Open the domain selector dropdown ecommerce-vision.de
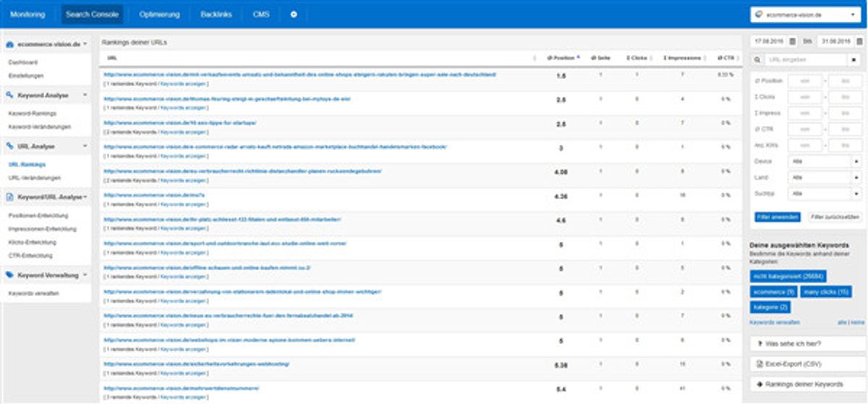Screen dimensions: 868x404 [x=807, y=14]
